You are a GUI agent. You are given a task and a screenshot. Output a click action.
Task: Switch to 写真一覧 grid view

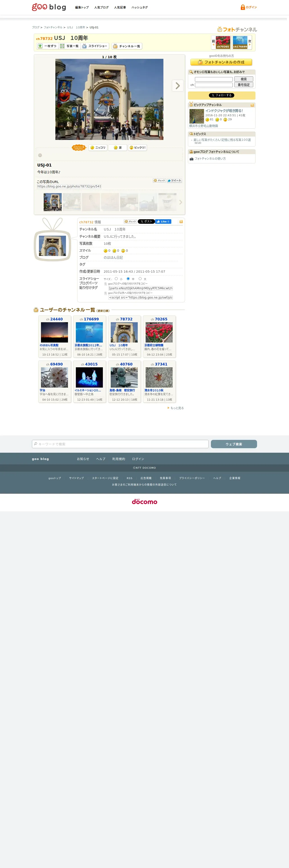point(69,46)
